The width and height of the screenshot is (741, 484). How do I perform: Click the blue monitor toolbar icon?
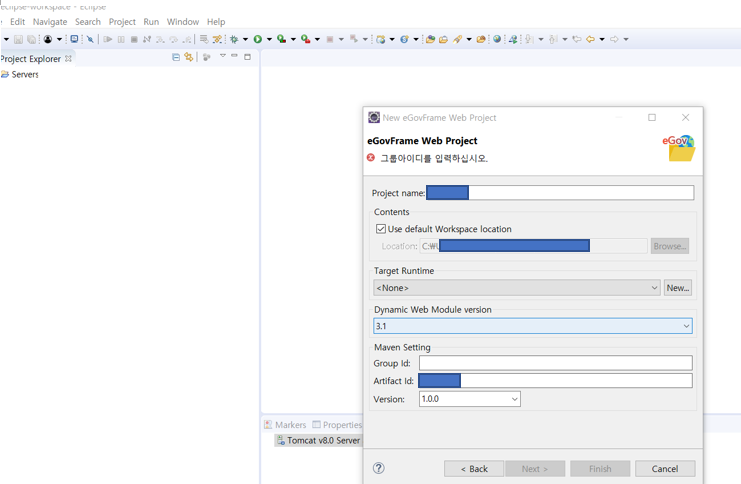(74, 39)
